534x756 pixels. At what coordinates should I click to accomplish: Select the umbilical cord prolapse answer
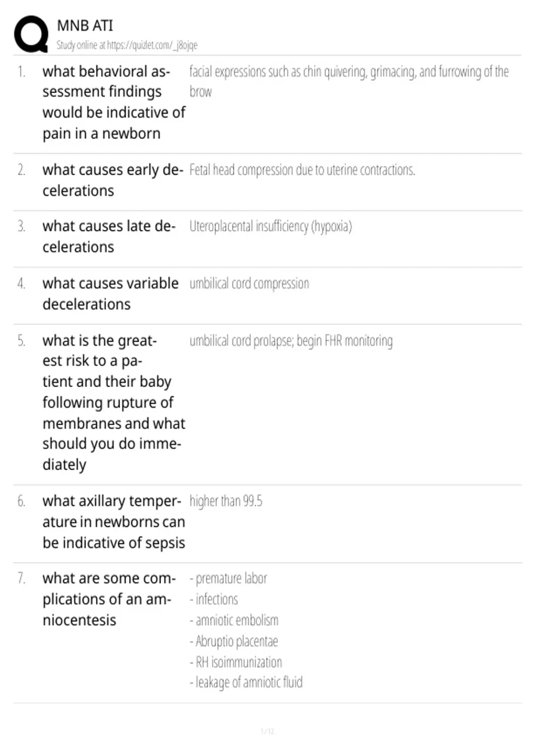point(291,341)
